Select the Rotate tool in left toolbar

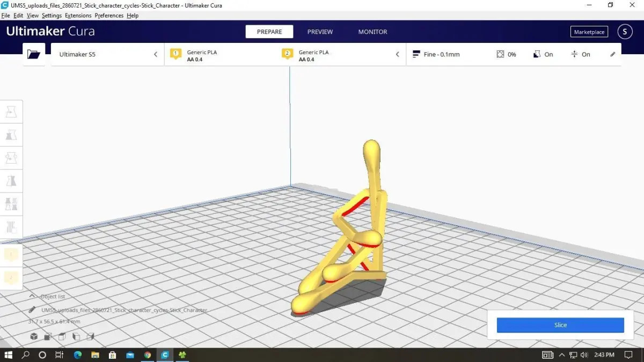coord(11,158)
